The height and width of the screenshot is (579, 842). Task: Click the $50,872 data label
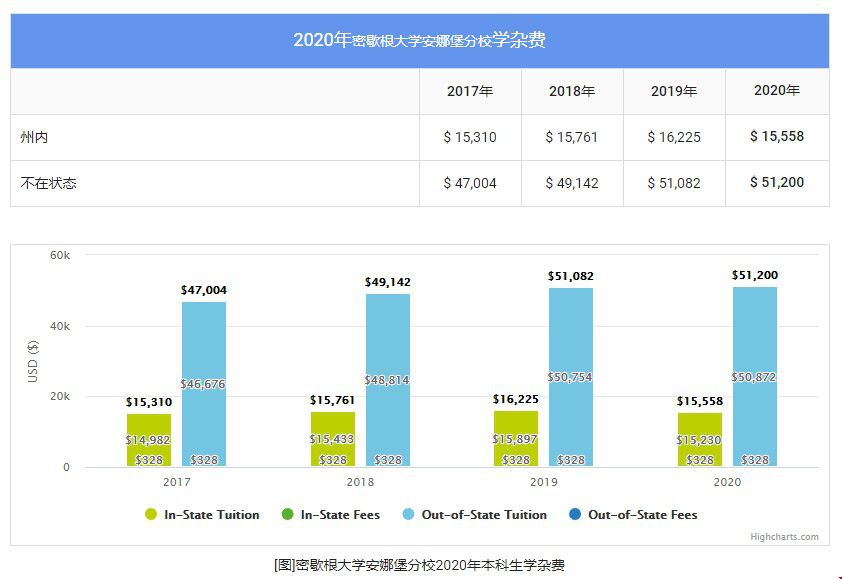[754, 377]
